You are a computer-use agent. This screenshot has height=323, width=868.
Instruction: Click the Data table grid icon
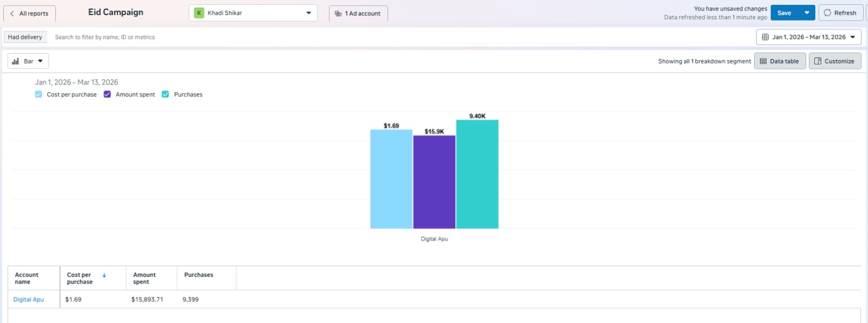click(x=763, y=61)
